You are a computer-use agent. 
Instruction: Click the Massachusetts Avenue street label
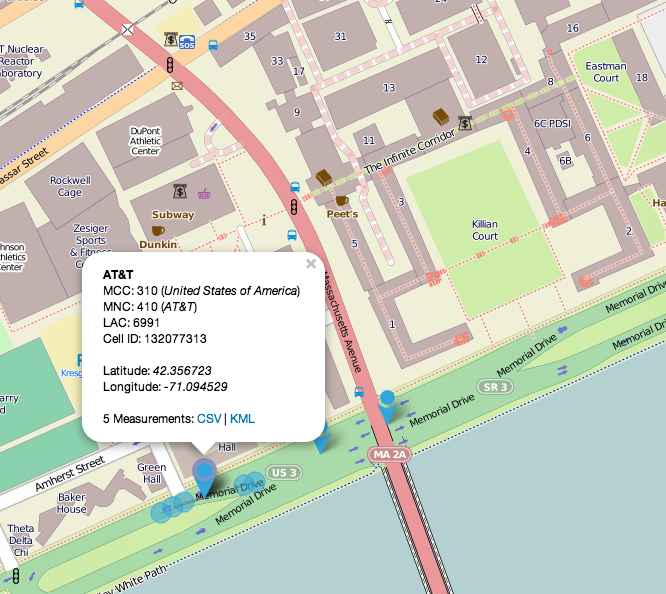(342, 322)
